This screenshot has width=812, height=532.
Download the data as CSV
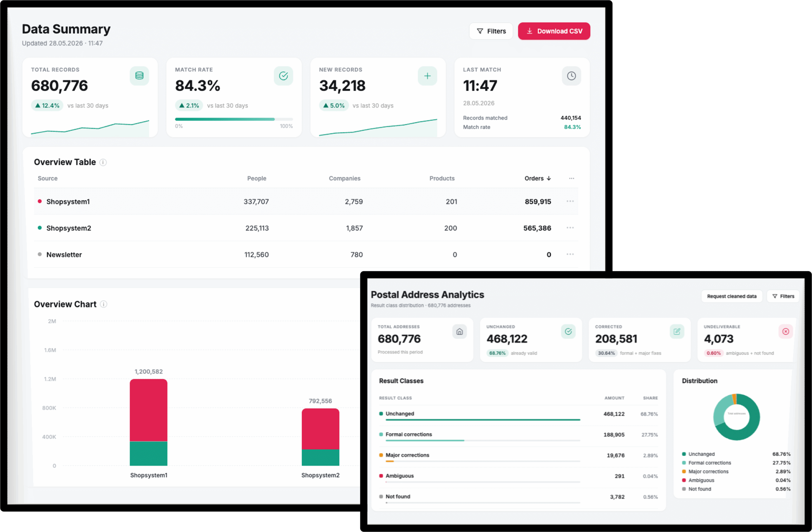(x=554, y=31)
